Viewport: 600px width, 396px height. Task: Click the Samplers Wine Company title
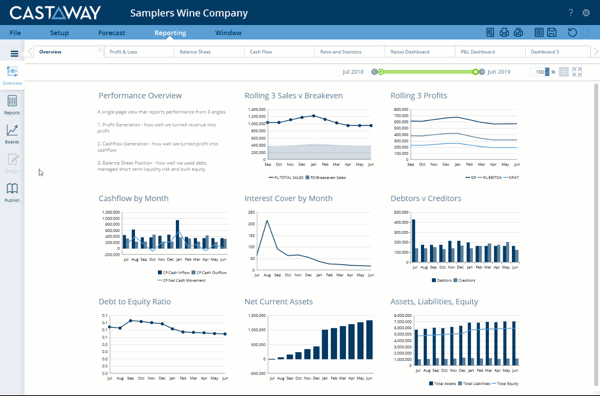[x=189, y=13]
